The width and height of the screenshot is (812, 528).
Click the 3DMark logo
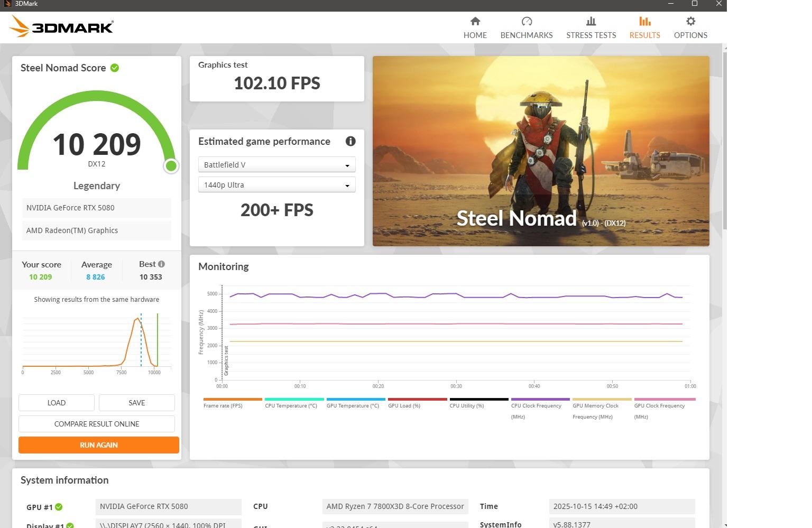[x=61, y=26]
